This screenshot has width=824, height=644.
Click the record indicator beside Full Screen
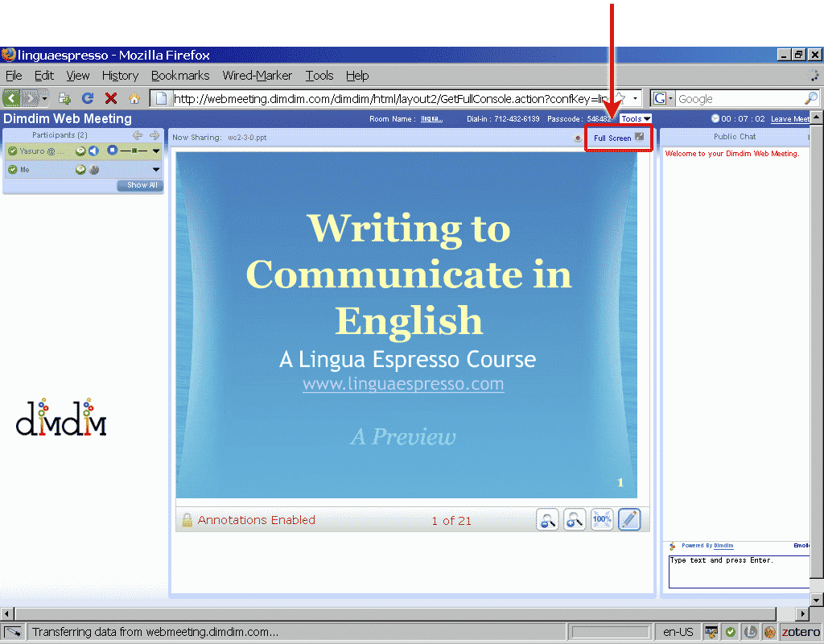coord(578,138)
